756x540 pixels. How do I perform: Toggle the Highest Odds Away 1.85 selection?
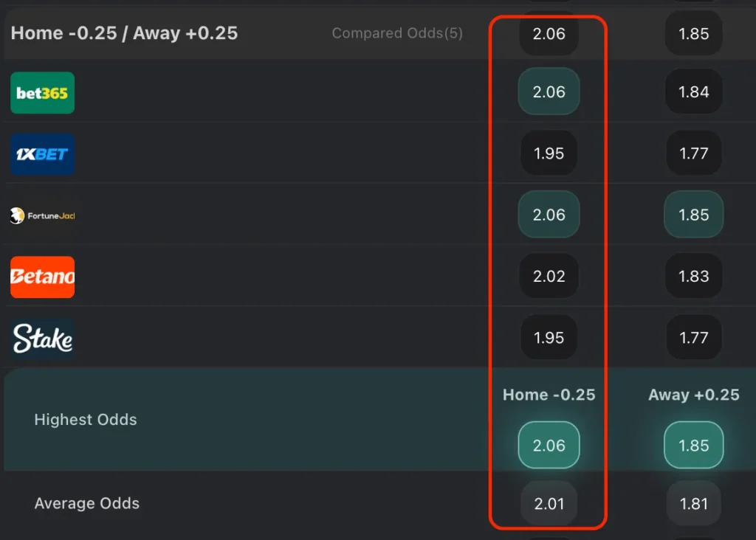coord(693,444)
